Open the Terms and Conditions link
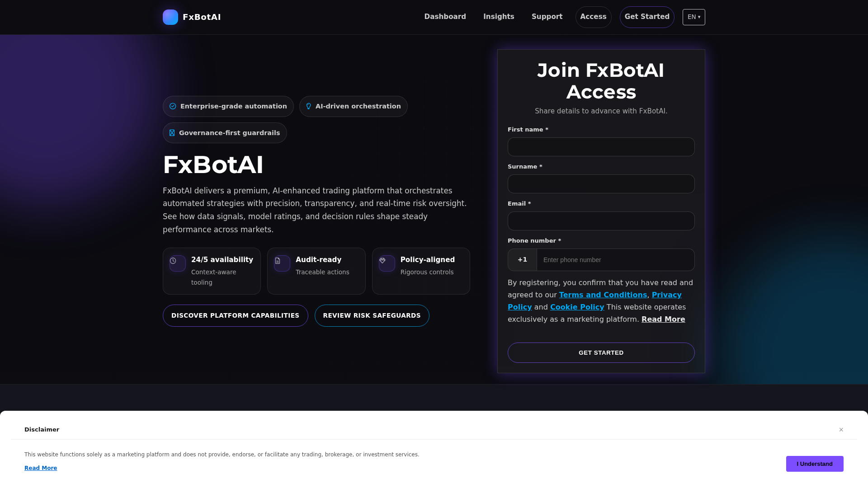This screenshot has width=868, height=488. (603, 295)
